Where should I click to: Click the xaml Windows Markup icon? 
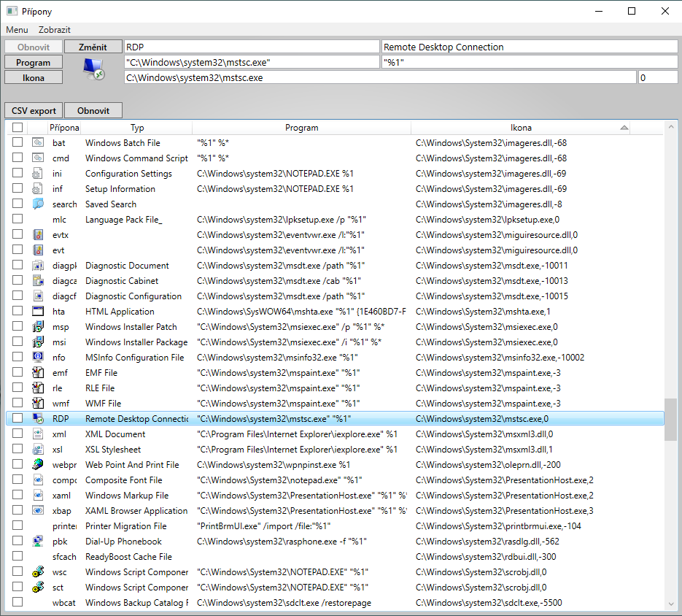tap(38, 495)
